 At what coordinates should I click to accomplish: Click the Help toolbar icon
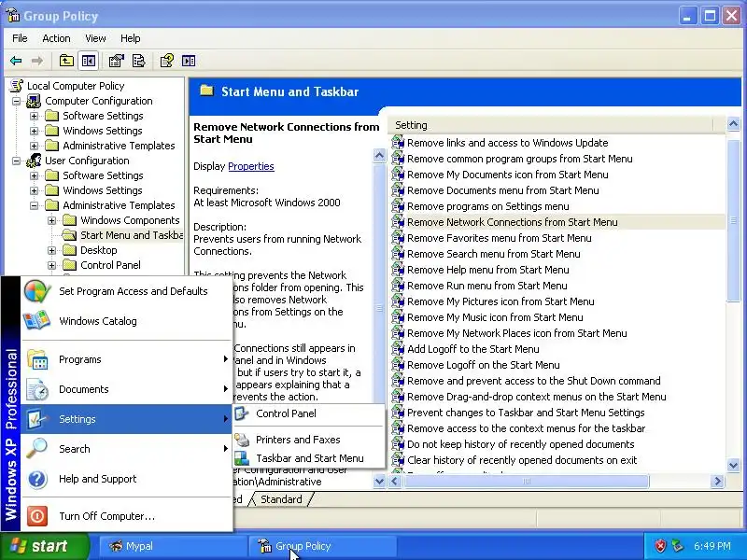pos(167,61)
